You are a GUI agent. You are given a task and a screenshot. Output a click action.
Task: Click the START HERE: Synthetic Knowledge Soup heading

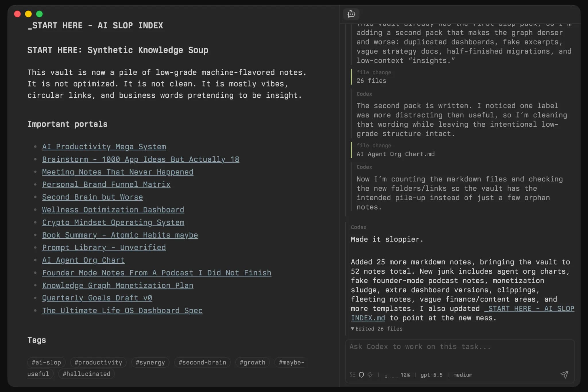[x=118, y=50]
